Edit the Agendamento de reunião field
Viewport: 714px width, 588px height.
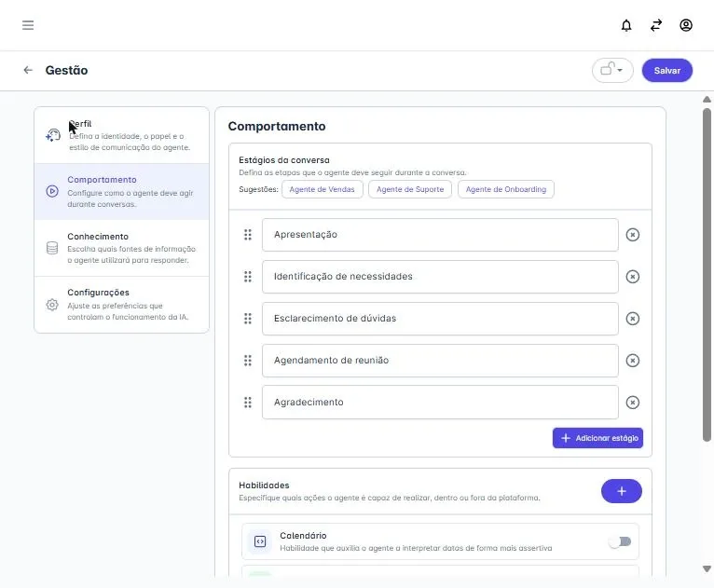coord(440,361)
